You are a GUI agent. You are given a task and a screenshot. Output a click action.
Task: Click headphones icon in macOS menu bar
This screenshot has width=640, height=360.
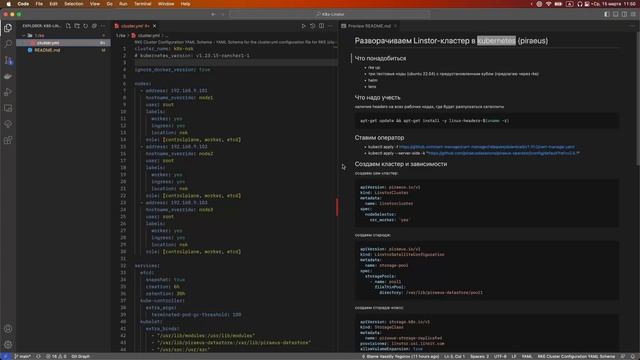[580, 4]
